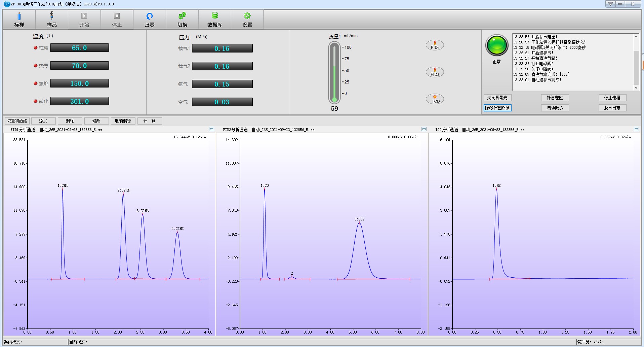Click 恢复初始峰 restore initial peaks
Screen dimensions: 644x347
click(17, 121)
